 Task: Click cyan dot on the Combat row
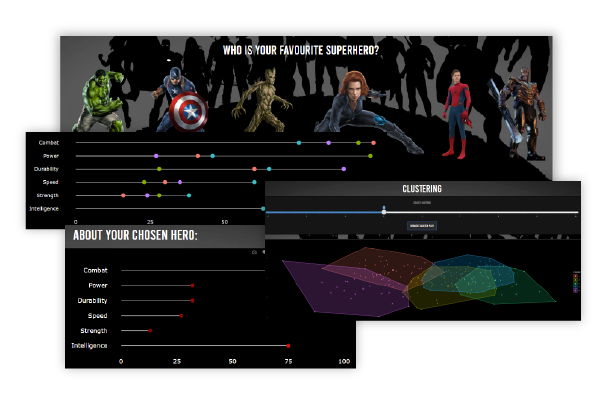[x=299, y=143]
